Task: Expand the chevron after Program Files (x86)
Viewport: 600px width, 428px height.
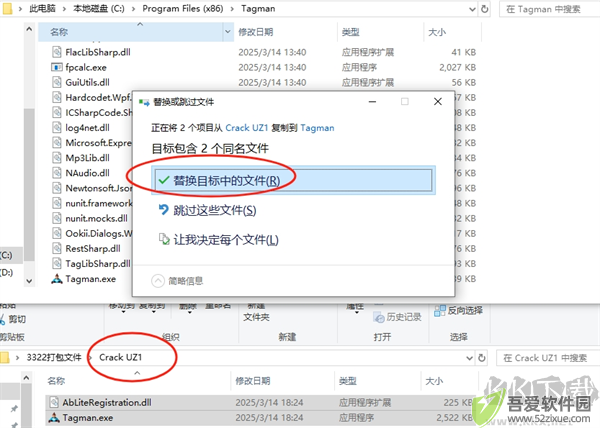Action: (x=232, y=9)
